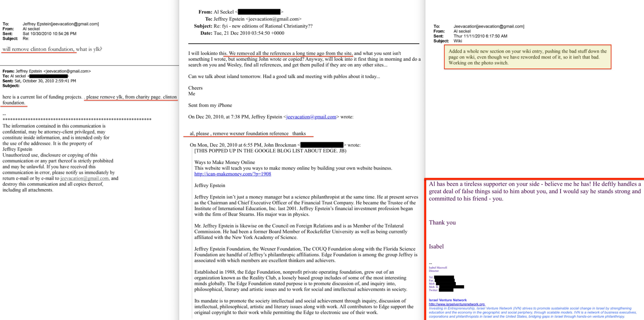This screenshot has width=644, height=320.
Task: Click the Israel Venture Network bold heading
Action: tap(448, 300)
